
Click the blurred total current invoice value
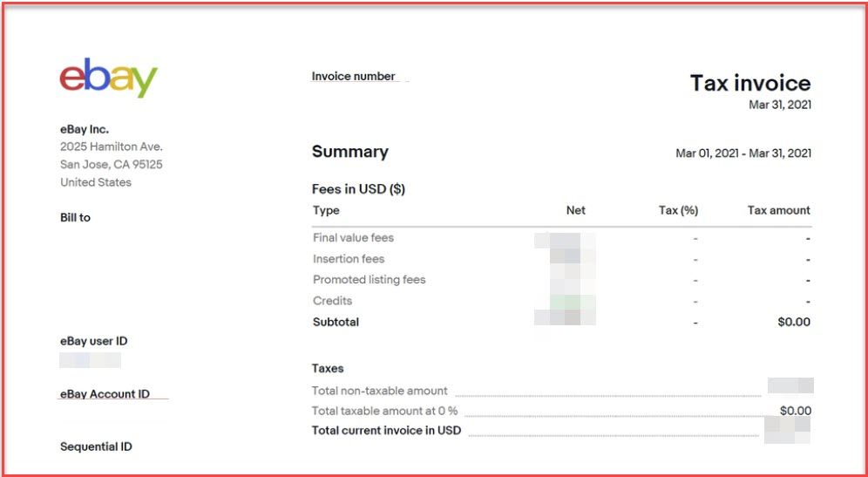tap(787, 430)
